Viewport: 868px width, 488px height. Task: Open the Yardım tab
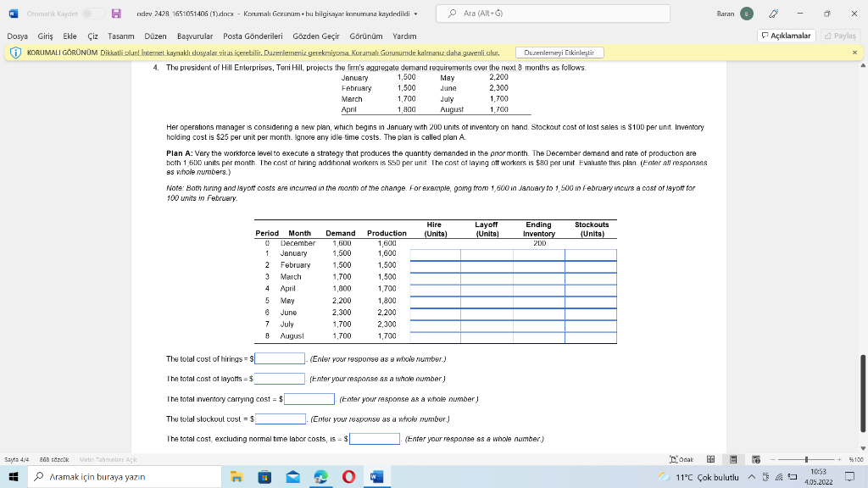(x=404, y=36)
